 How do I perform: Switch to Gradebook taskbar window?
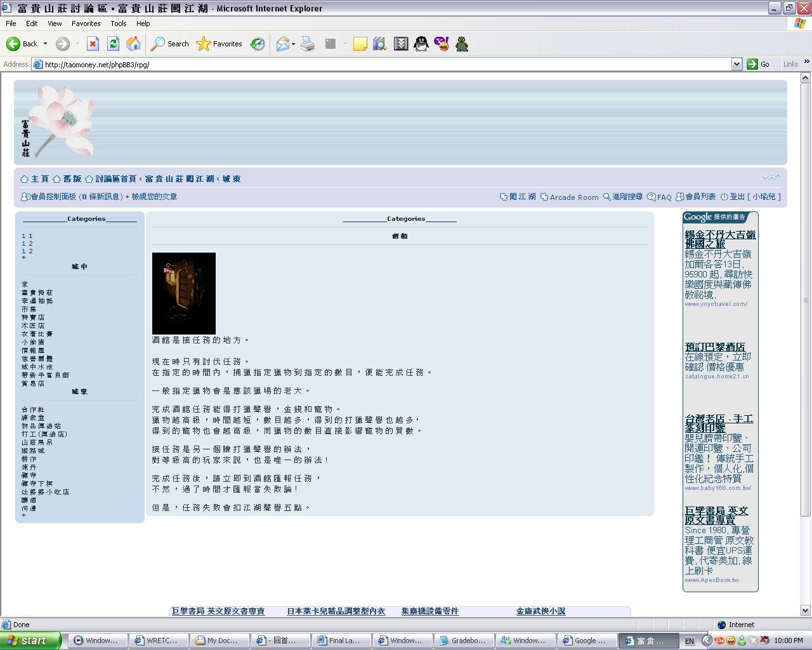click(x=464, y=640)
